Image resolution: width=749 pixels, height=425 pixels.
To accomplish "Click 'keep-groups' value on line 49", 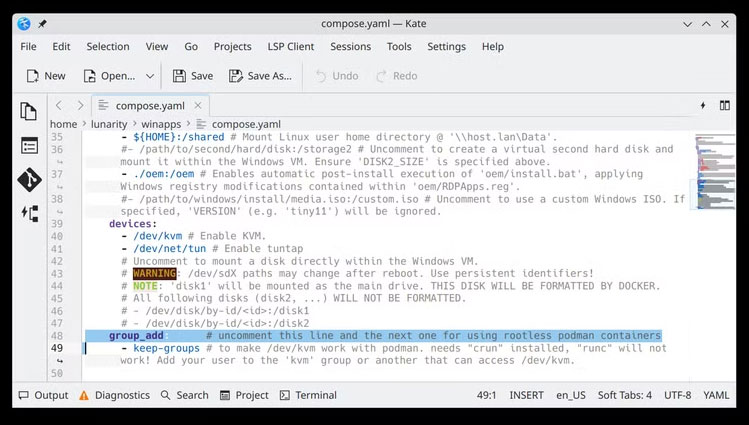I will pyautogui.click(x=166, y=348).
